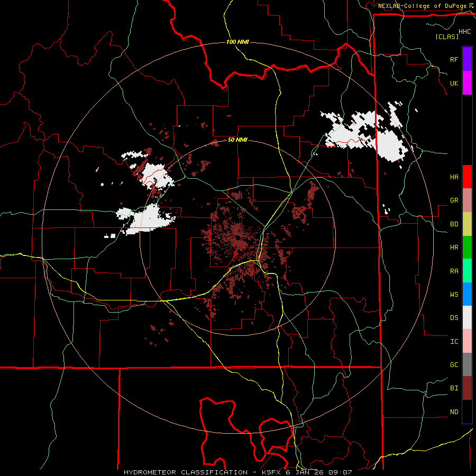This screenshot has height=476, width=476.
Task: Select the GC gray legend swatch
Action: [x=467, y=364]
